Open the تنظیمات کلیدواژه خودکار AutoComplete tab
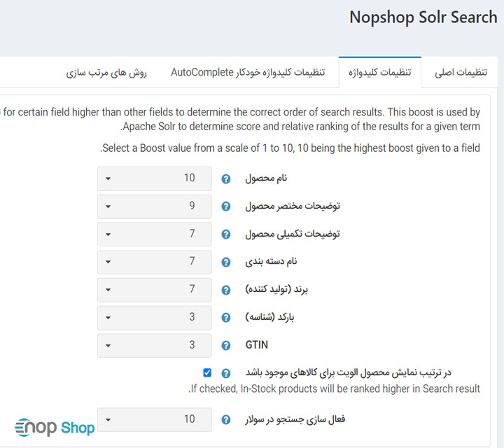The image size is (504, 448). (248, 72)
